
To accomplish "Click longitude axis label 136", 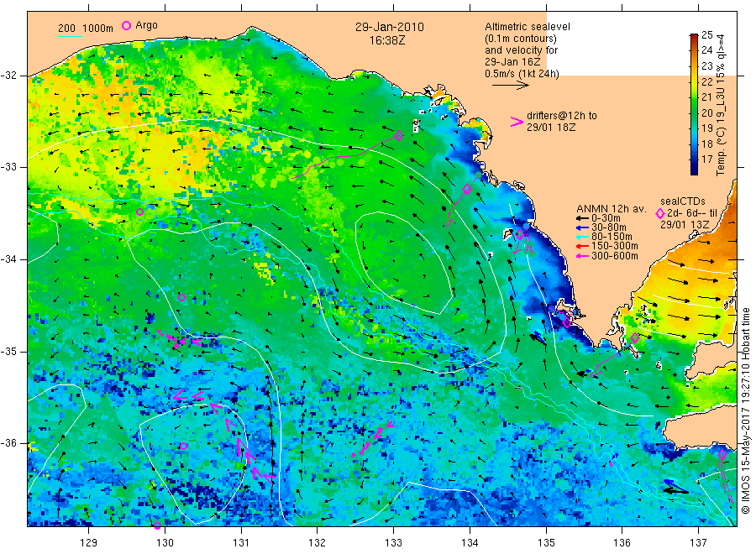I will click(622, 543).
